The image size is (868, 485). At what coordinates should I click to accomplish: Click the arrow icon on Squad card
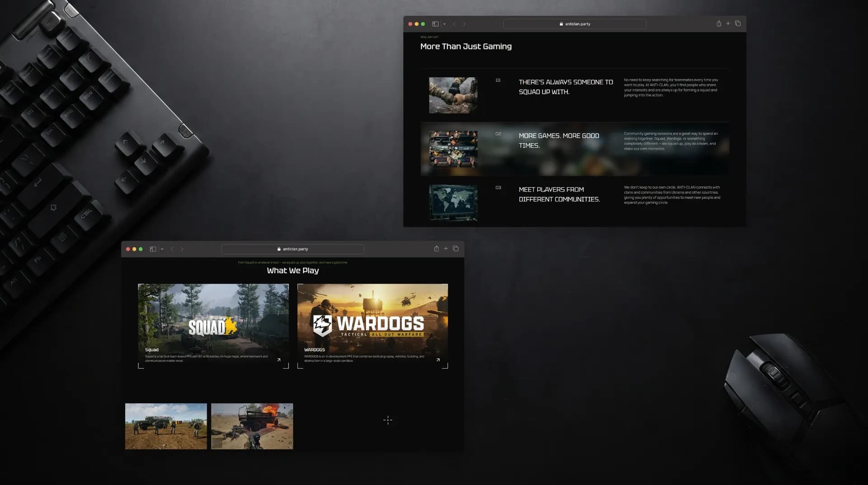pyautogui.click(x=279, y=360)
